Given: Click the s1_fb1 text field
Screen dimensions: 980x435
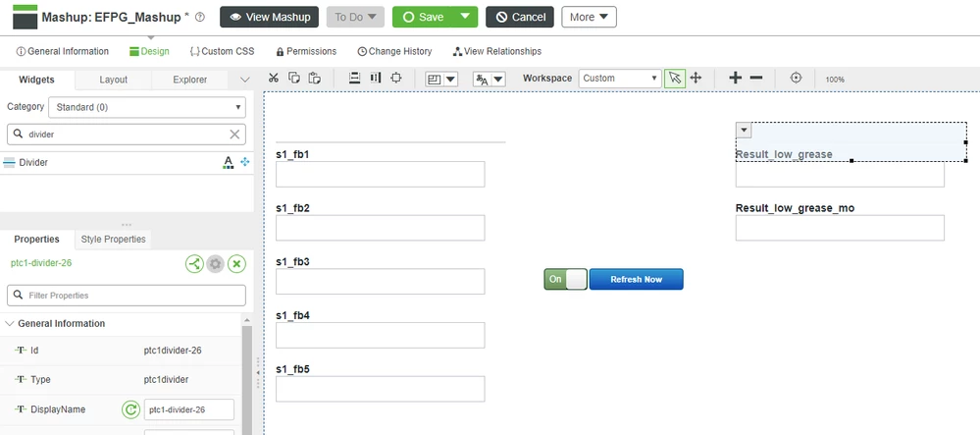Looking at the screenshot, I should 380,174.
